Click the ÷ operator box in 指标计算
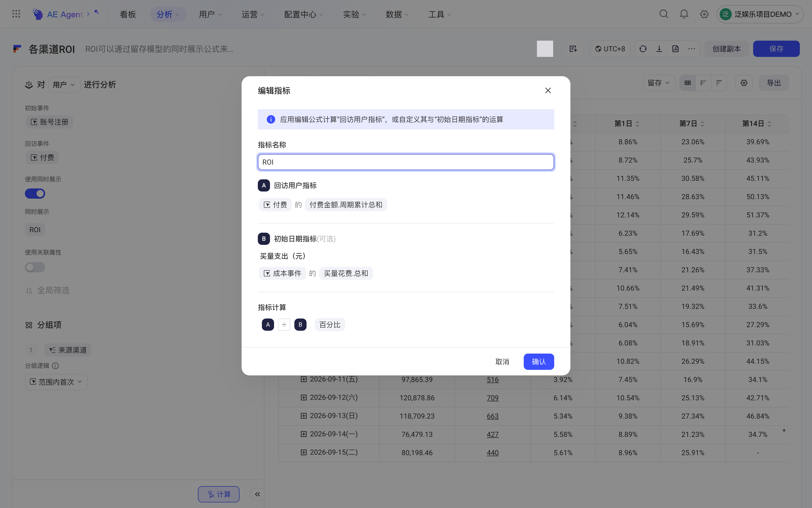The height and width of the screenshot is (508, 812). pos(284,325)
